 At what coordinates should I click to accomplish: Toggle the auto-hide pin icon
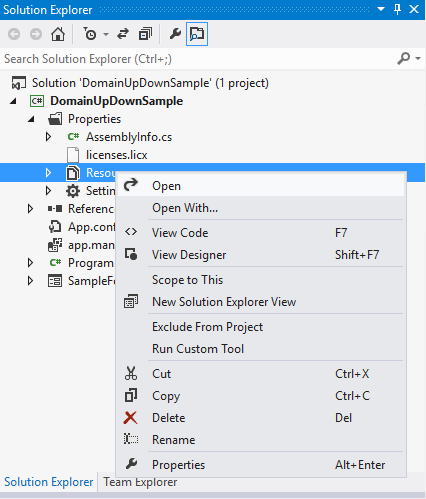coord(397,9)
